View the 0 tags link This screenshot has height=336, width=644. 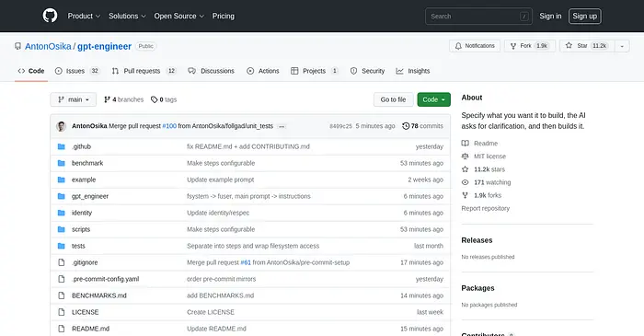[164, 99]
